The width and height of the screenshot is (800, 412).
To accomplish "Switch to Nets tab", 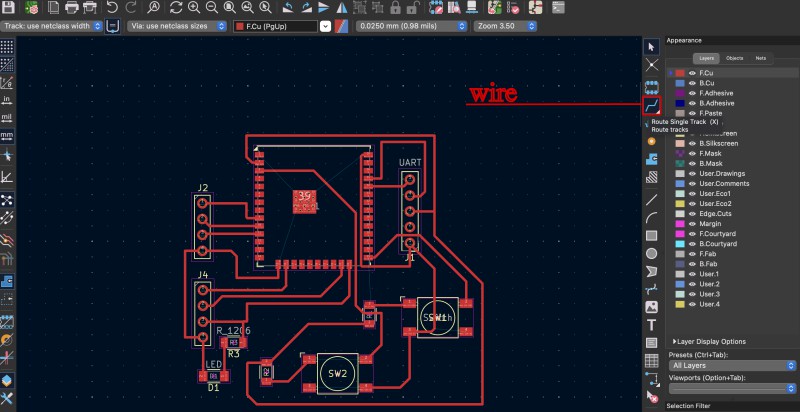I will [761, 58].
